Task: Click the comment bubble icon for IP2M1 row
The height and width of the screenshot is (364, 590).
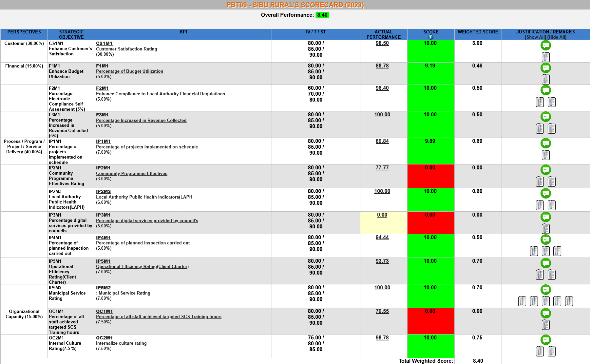Action: point(545,170)
